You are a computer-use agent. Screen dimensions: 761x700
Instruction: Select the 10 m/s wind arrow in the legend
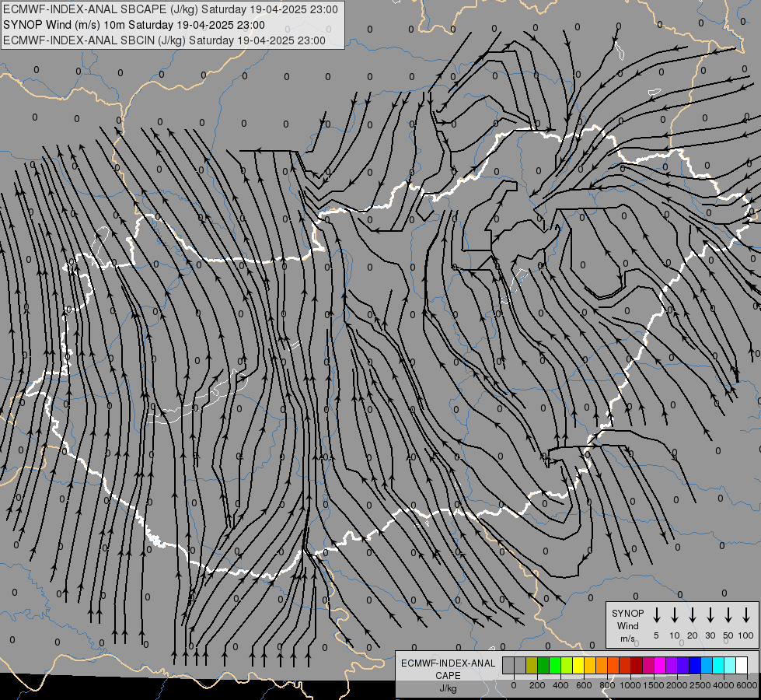(675, 615)
